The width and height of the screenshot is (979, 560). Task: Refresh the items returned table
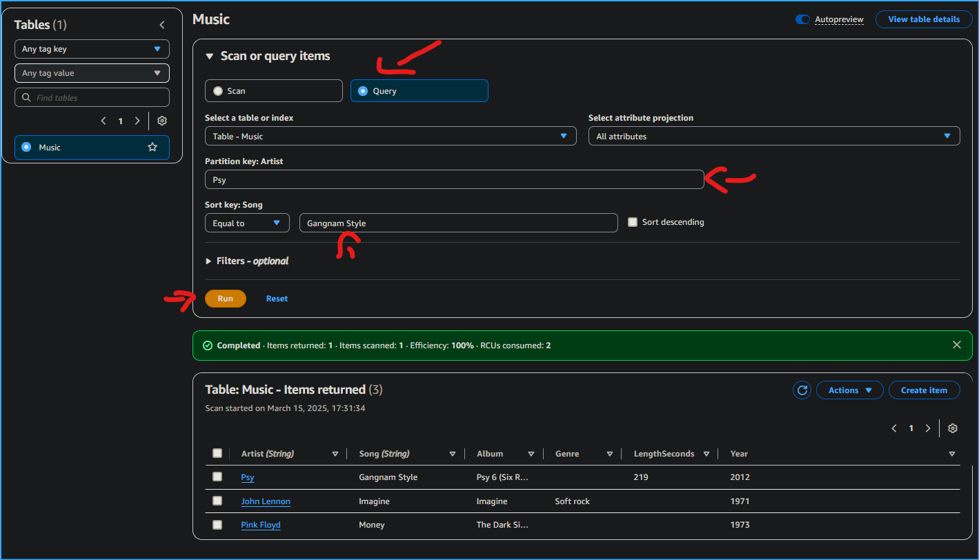(x=802, y=390)
